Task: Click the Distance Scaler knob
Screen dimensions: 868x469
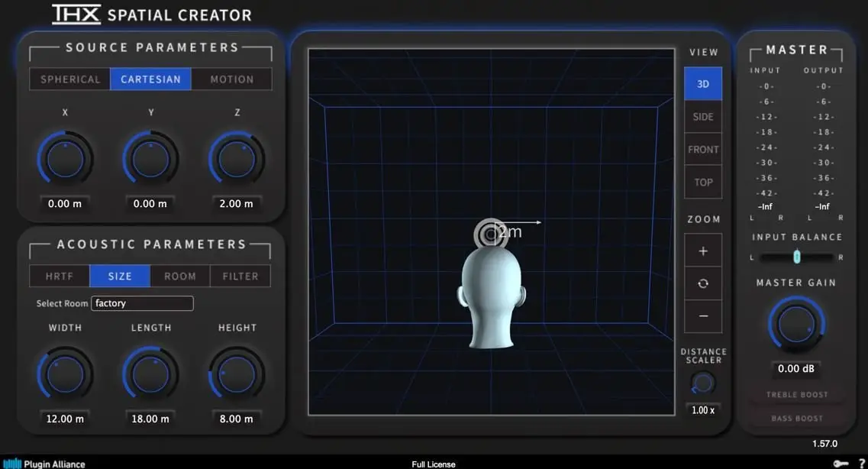Action: (703, 383)
